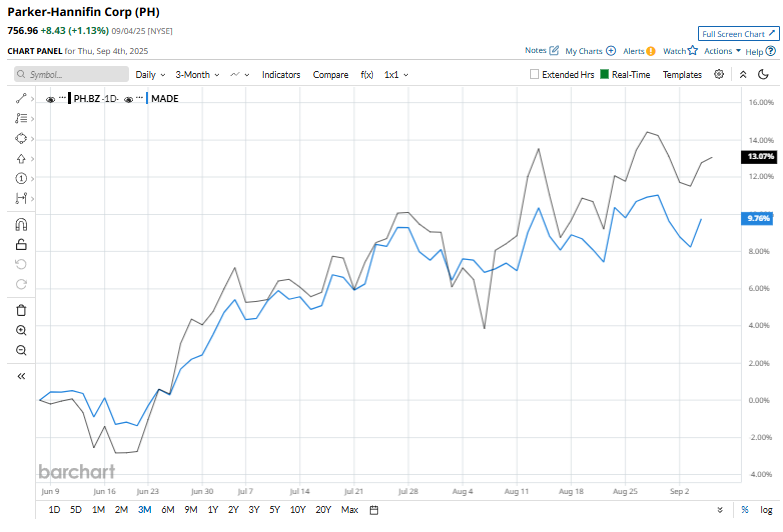Toggle the magnet snap mode
The height and width of the screenshot is (532, 783).
tap(21, 224)
